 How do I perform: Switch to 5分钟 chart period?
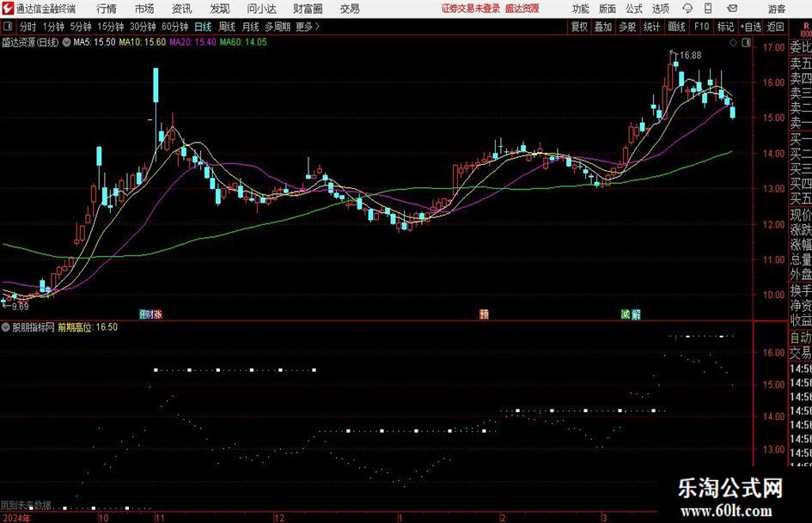pos(81,27)
